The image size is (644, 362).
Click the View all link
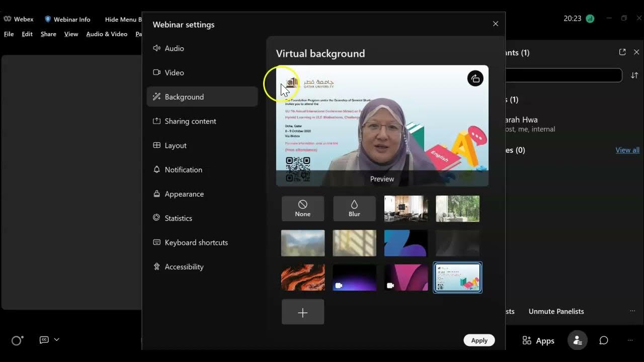(x=627, y=150)
